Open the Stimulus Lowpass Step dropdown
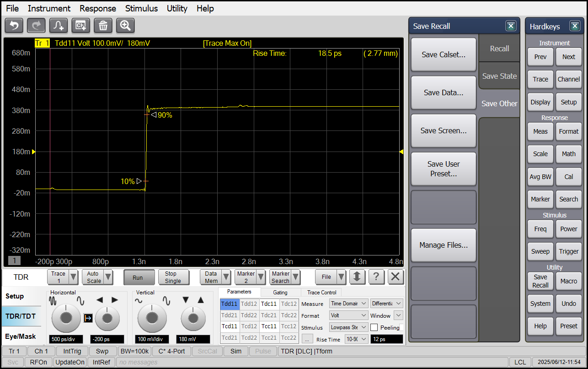Screen dimensions: 588x369 coord(348,327)
